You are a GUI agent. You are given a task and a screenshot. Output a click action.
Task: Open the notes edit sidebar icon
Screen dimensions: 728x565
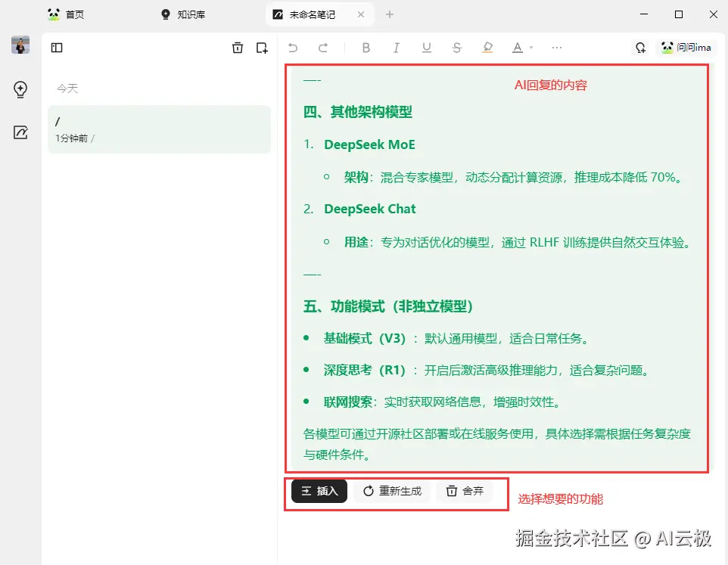click(20, 132)
